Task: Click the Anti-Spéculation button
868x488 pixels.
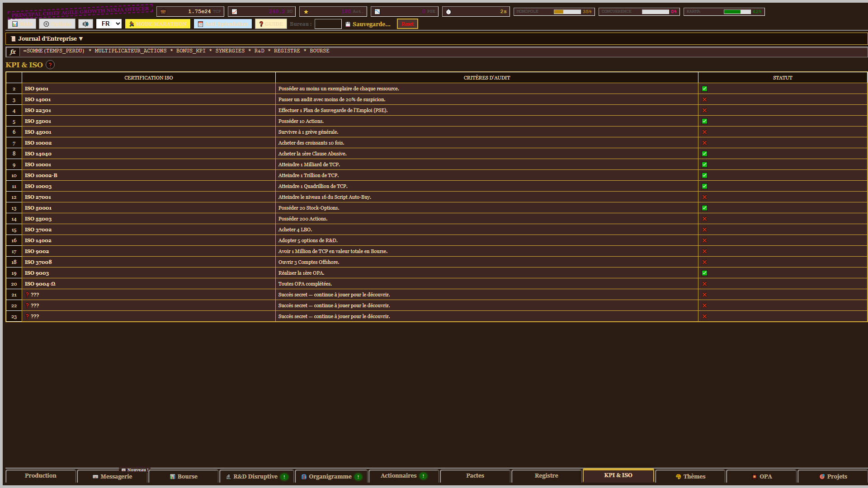Action: pos(223,24)
